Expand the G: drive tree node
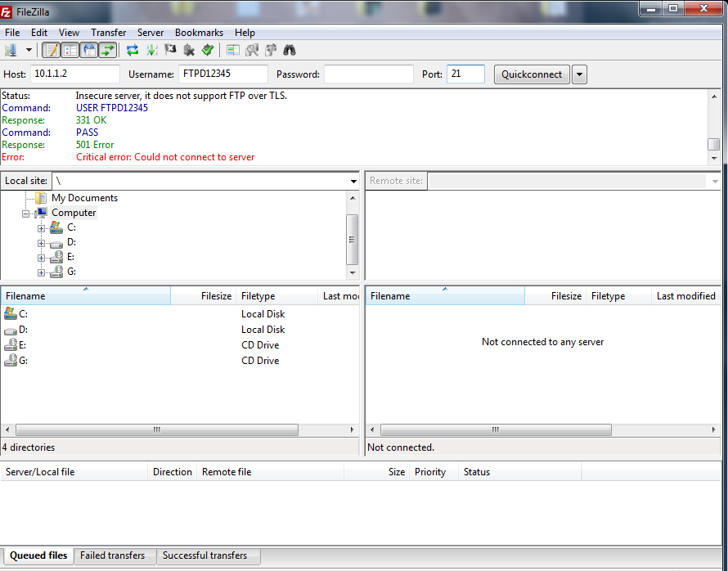 coord(42,273)
